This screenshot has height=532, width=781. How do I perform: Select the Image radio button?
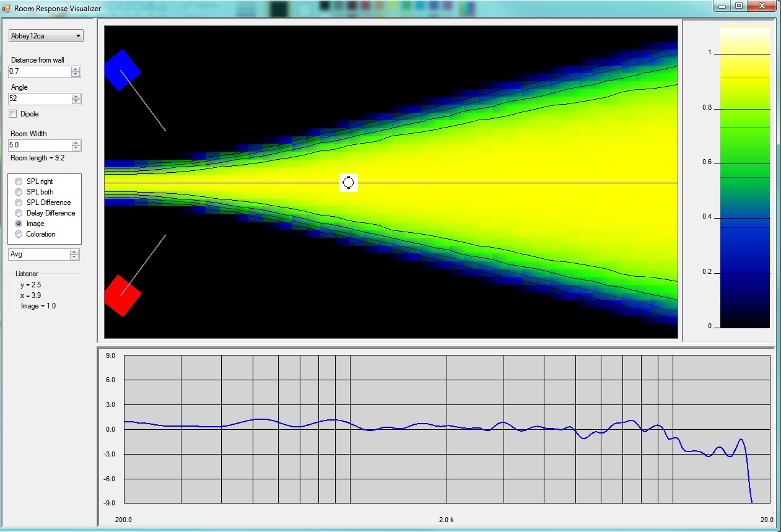[x=19, y=224]
